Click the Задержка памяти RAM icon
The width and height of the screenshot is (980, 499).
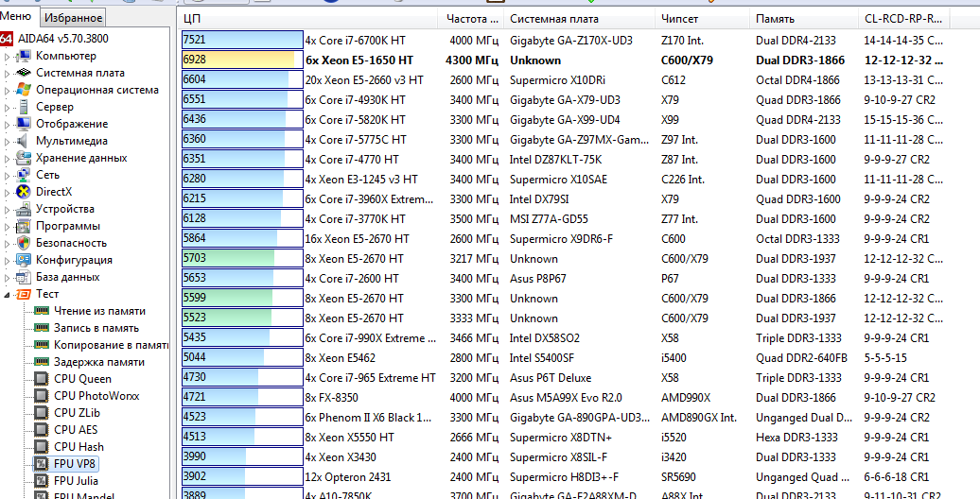tap(42, 362)
